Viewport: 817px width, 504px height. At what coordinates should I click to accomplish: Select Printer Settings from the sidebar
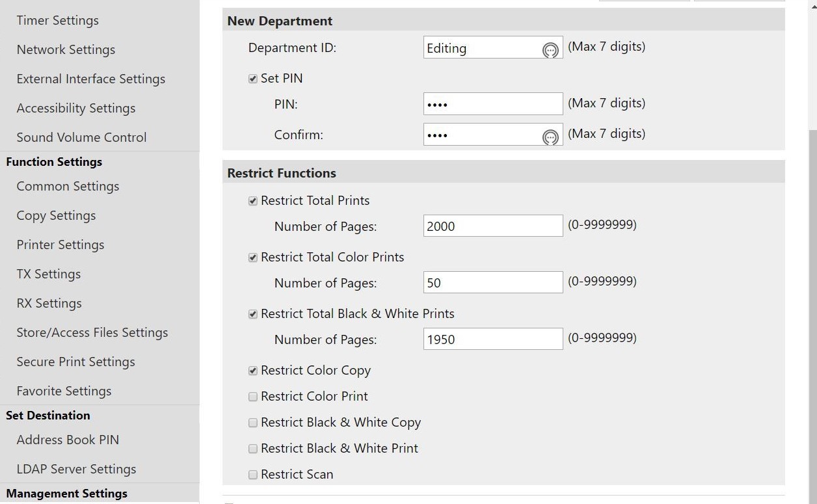point(60,245)
